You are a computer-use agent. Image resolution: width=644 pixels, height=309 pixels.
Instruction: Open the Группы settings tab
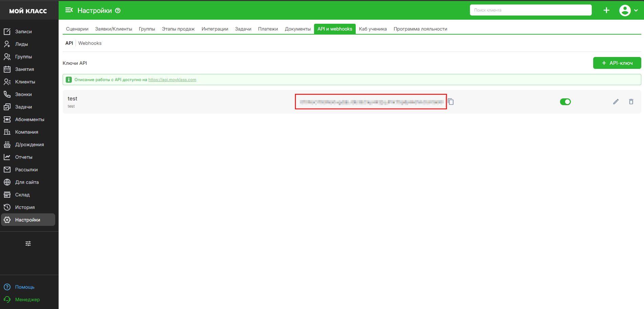147,29
